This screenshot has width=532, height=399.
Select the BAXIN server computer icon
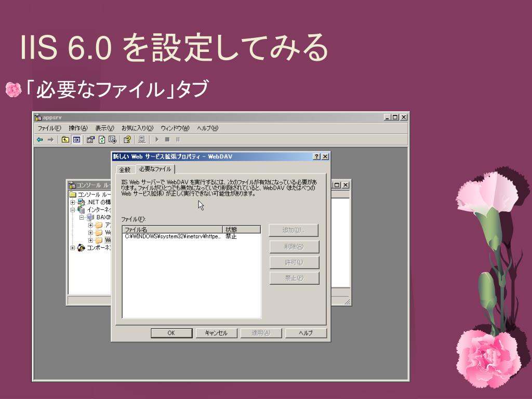pos(90,217)
